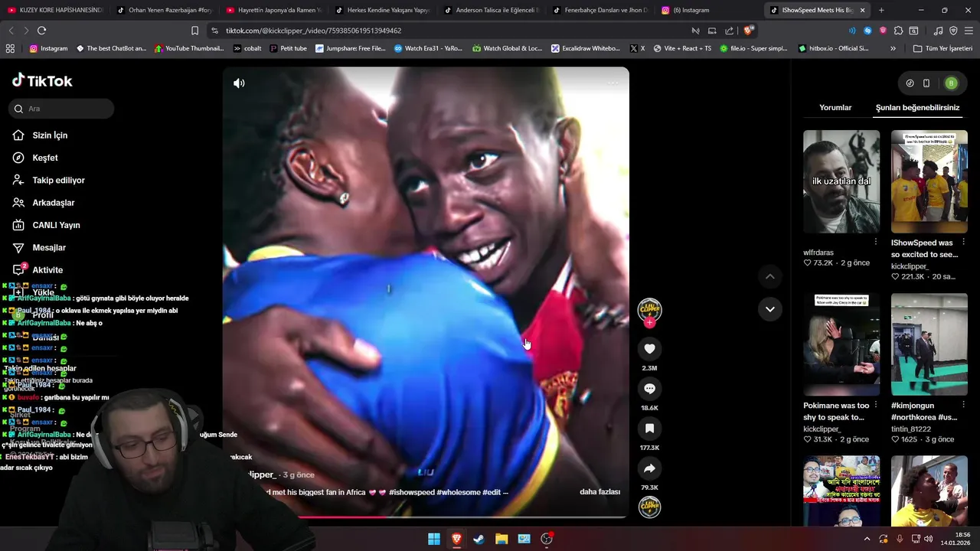Screen dimensions: 980x551
Task: Open Mesajlar page
Action: pyautogui.click(x=49, y=248)
